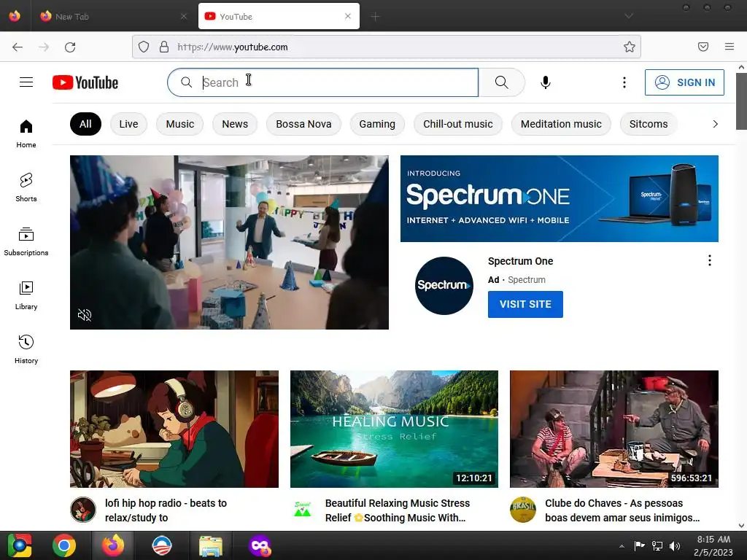Open Clube do Chaves title link
This screenshot has height=560, width=747.
pos(622,510)
